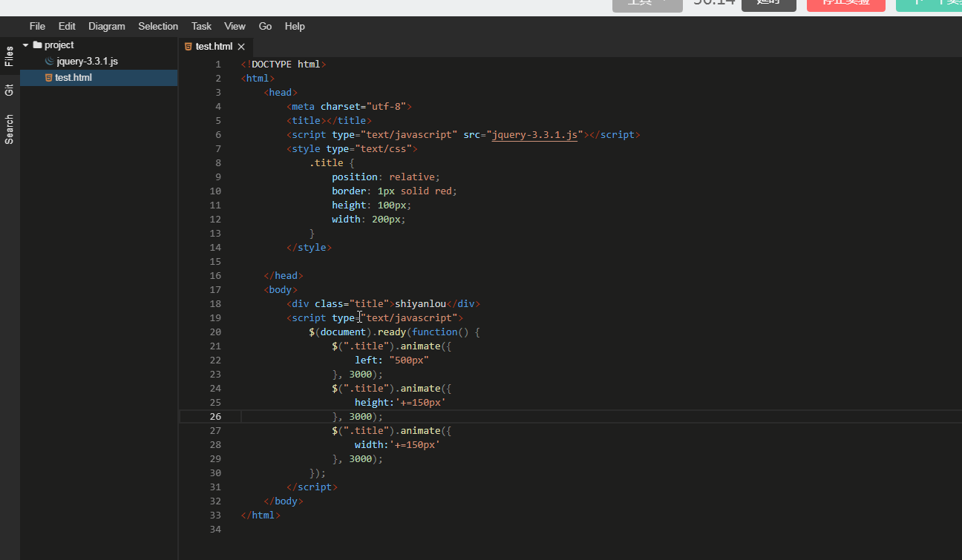The image size is (962, 560).
Task: Click line number 26 in the gutter
Action: pyautogui.click(x=215, y=417)
